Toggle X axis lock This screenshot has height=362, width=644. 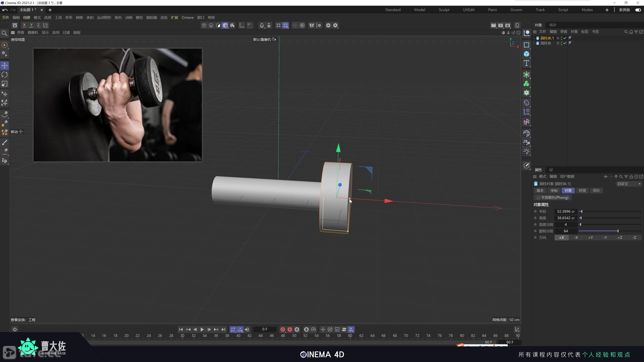coord(24,25)
